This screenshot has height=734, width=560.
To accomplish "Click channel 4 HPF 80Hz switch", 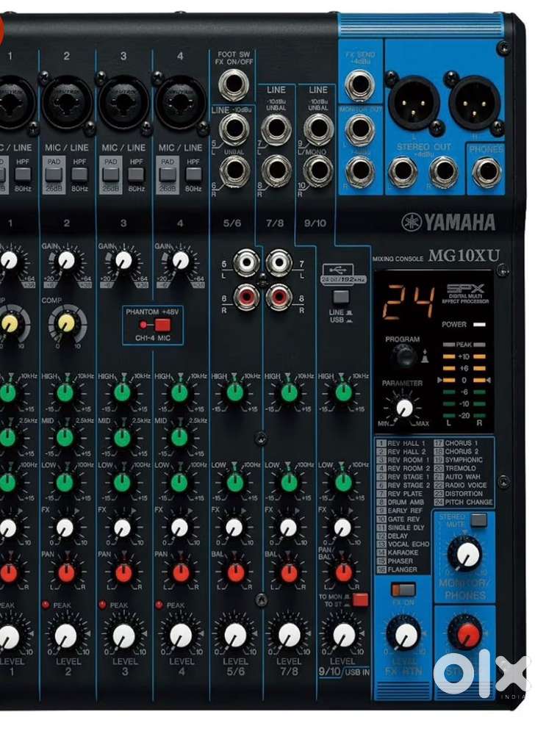I will [193, 174].
